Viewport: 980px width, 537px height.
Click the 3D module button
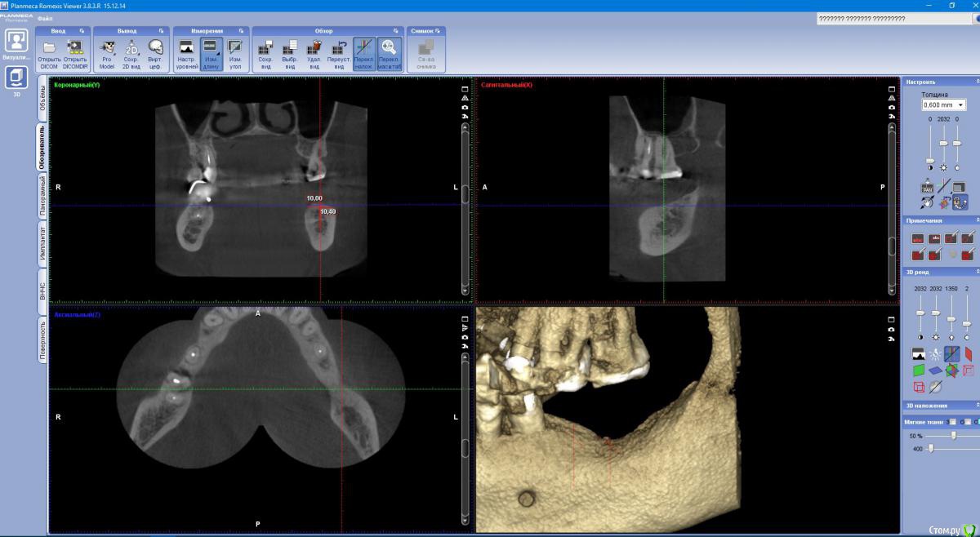click(x=16, y=80)
